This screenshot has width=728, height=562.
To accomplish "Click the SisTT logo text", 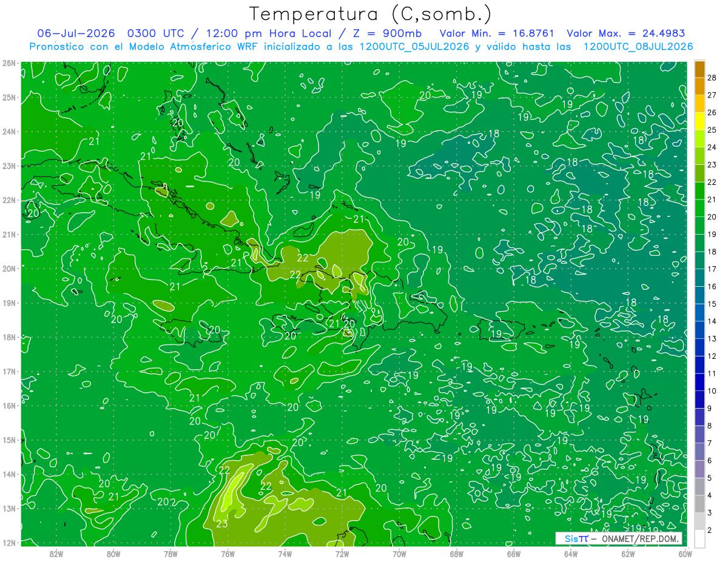I will click(x=576, y=538).
